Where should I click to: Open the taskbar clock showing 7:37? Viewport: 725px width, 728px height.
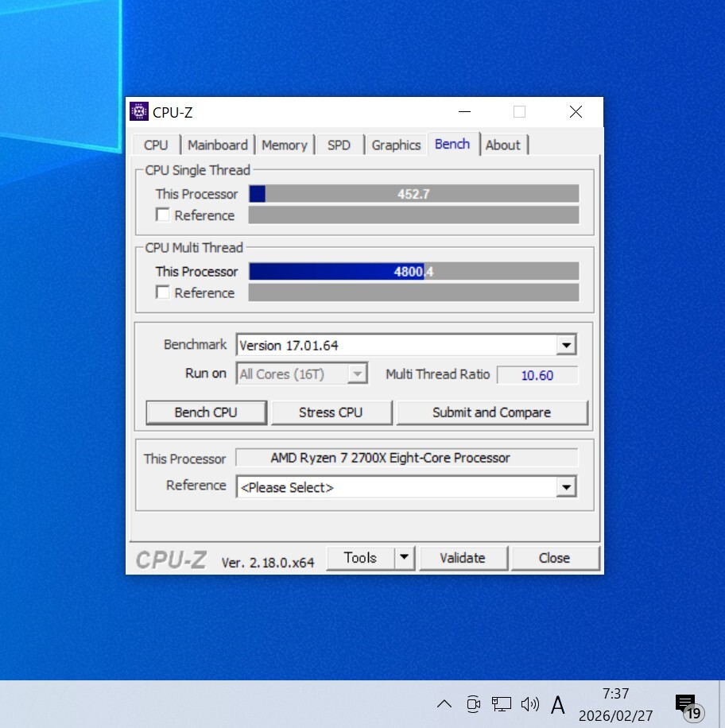click(x=615, y=704)
